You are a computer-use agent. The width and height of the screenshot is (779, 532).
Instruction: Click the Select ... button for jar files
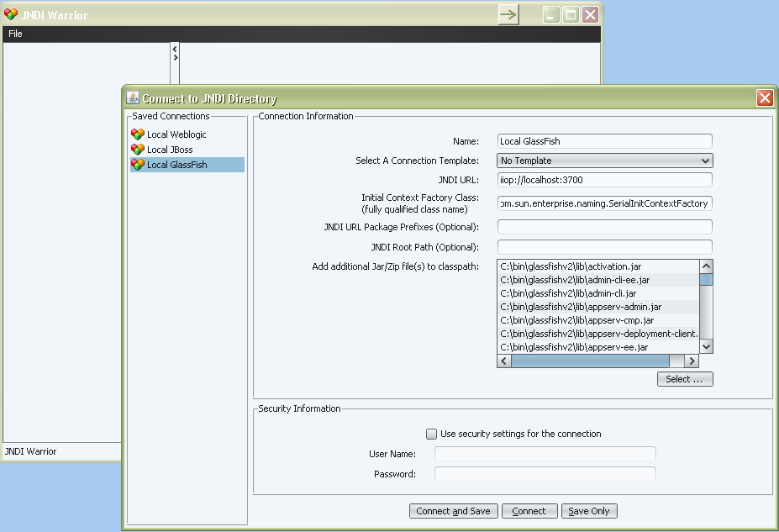click(684, 379)
